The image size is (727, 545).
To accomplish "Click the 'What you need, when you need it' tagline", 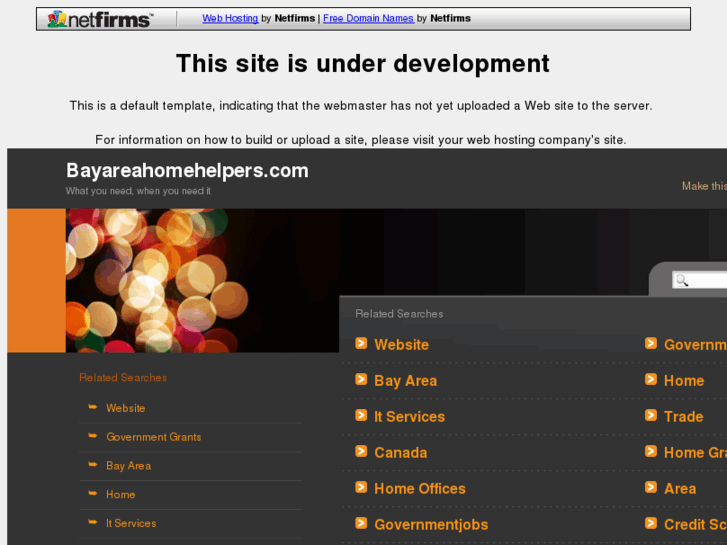I will (138, 191).
